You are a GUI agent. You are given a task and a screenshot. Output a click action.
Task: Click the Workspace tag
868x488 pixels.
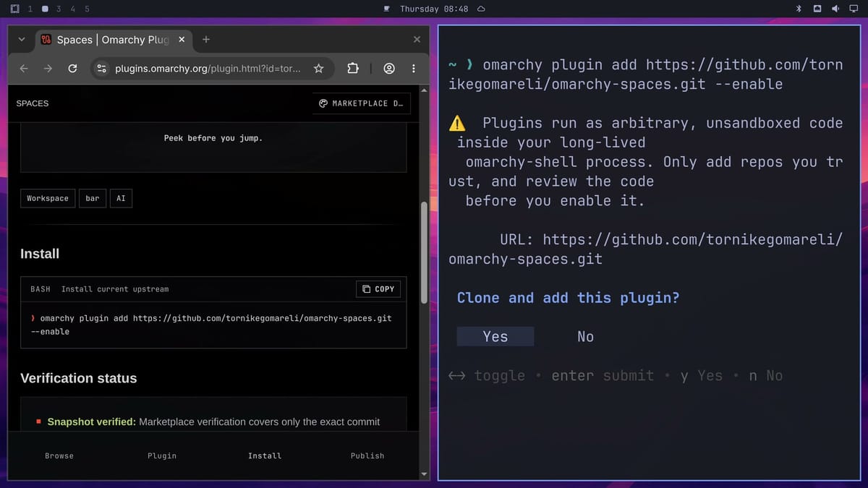tap(48, 198)
